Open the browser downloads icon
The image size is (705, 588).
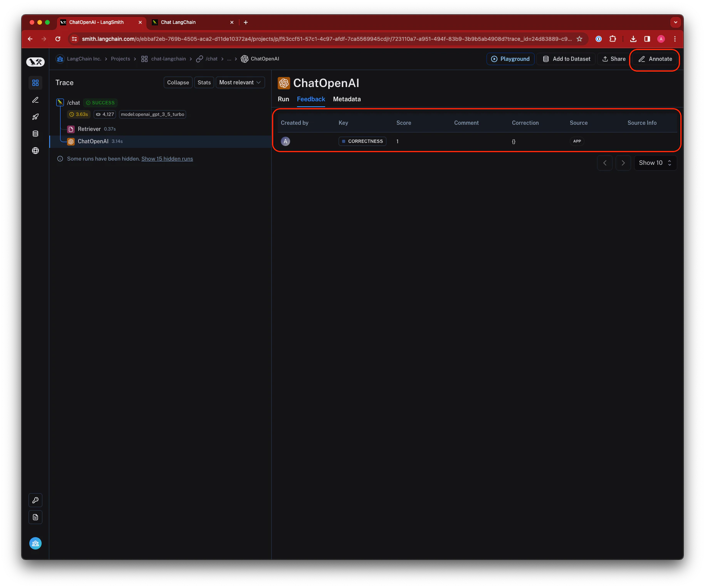(633, 39)
